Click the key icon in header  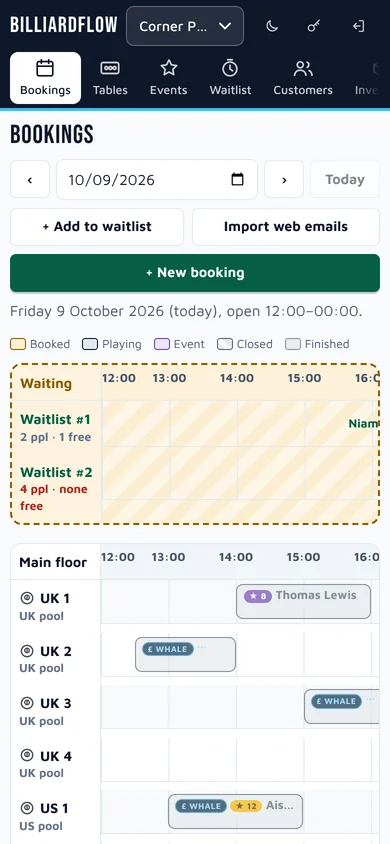point(314,26)
